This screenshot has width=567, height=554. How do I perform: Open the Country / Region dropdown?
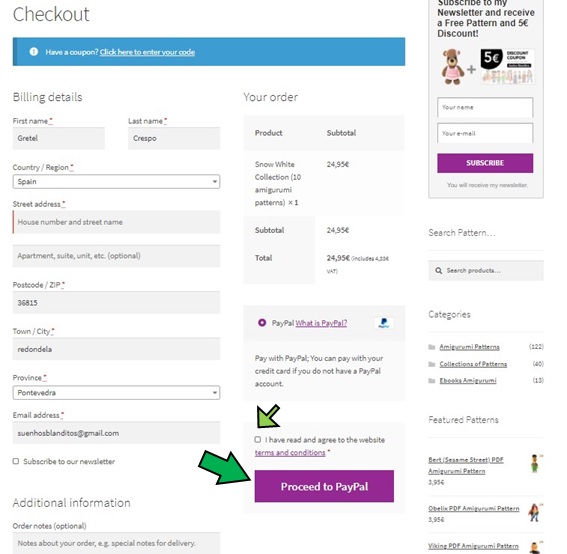[x=116, y=182]
